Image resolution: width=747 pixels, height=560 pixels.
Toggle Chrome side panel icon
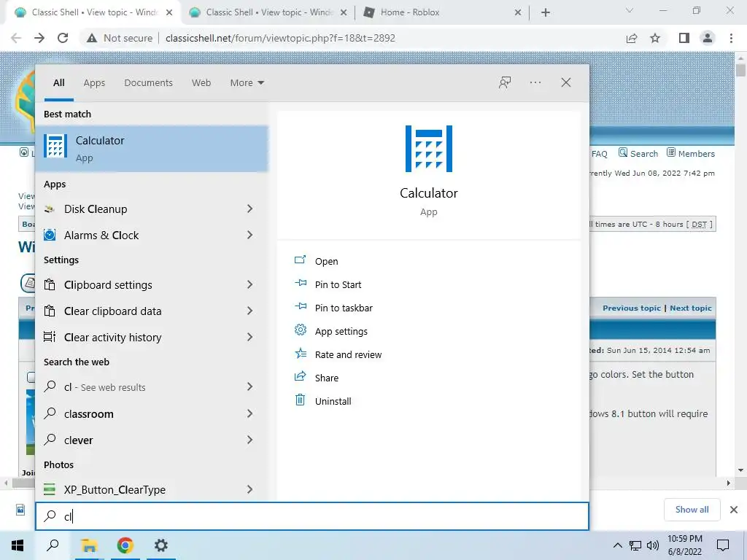[x=684, y=38]
